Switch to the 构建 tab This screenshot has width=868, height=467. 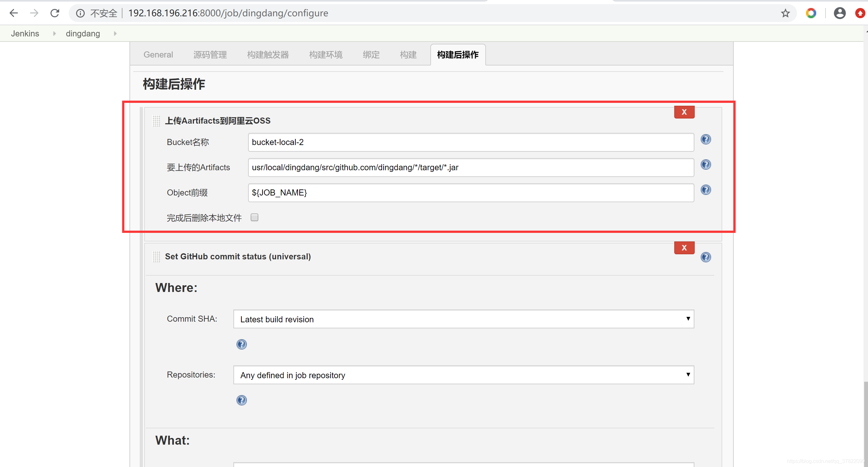(408, 55)
